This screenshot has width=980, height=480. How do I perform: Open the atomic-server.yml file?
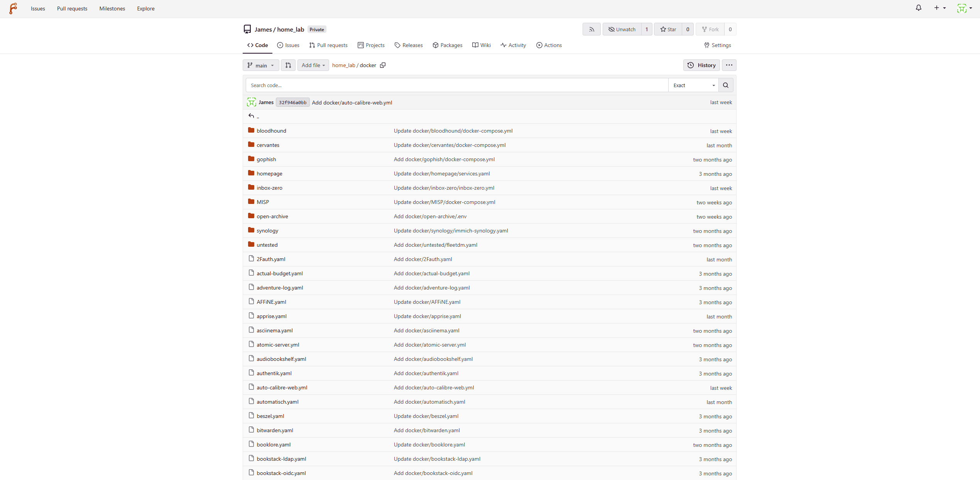[278, 345]
